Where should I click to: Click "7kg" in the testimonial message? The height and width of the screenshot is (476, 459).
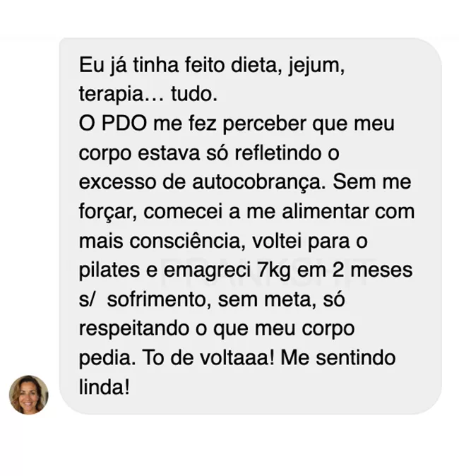point(274,270)
